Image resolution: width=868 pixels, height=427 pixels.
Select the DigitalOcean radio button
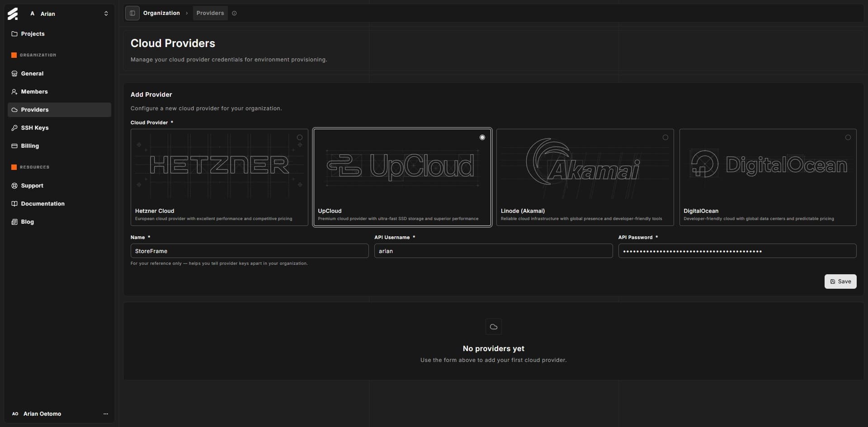[x=848, y=137]
